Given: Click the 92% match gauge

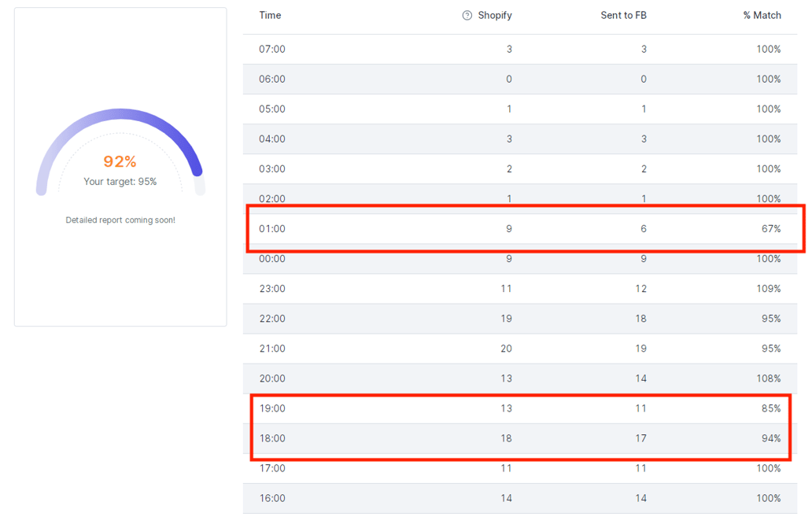Looking at the screenshot, I should point(120,152).
